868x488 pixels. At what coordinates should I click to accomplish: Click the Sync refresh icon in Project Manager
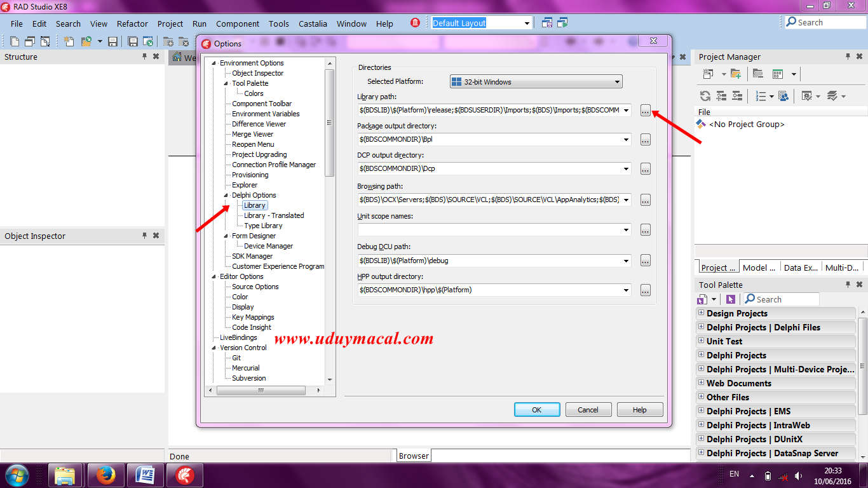[705, 96]
